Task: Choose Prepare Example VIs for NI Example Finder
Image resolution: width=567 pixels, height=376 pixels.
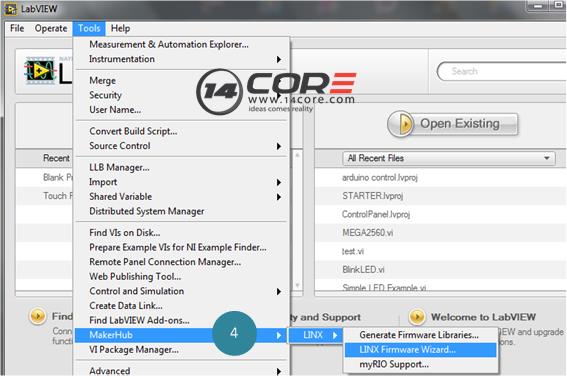Action: point(181,247)
